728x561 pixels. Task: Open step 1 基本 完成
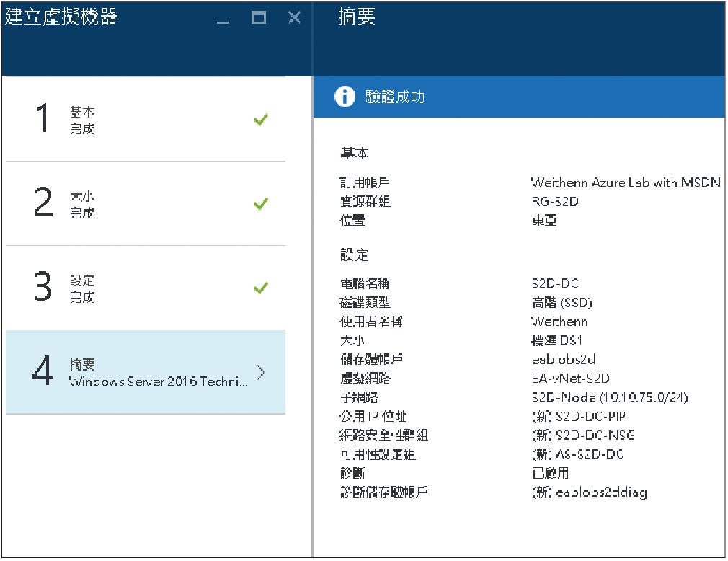[146, 120]
